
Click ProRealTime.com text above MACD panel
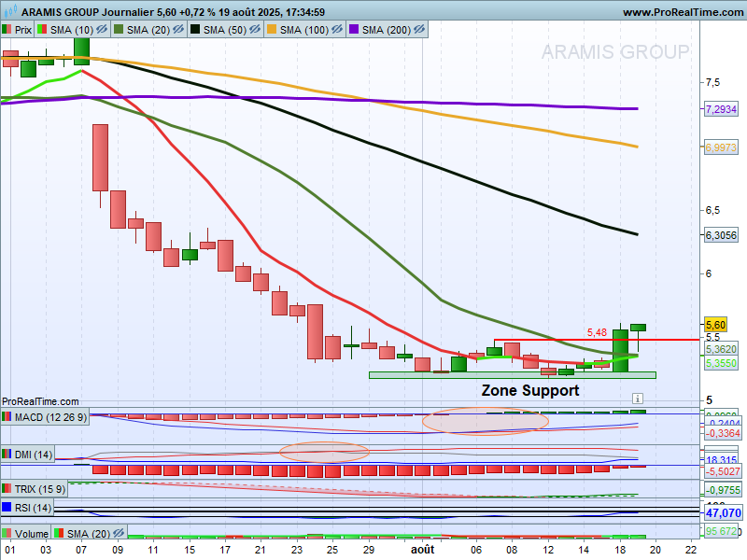40,401
